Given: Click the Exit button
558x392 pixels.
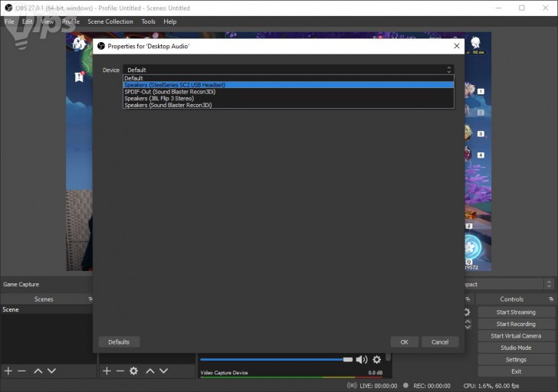Looking at the screenshot, I should tap(516, 371).
